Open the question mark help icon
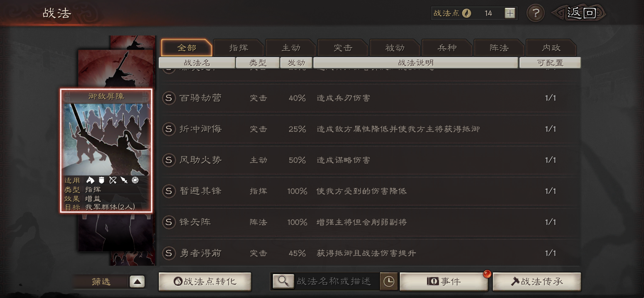 coord(536,13)
